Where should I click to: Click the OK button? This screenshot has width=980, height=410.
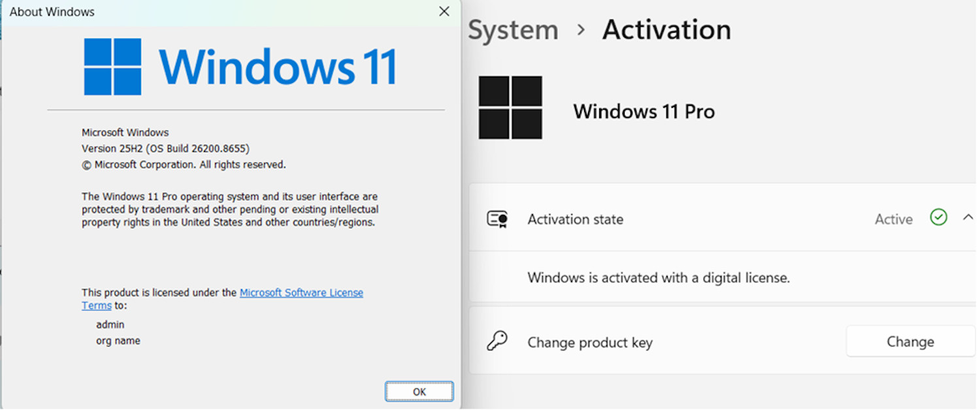coord(419,392)
